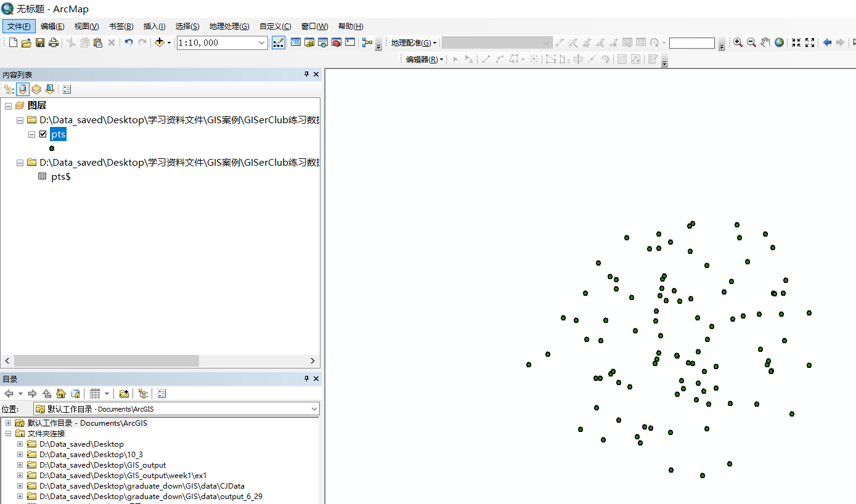Screen dimensions: 856x504
Task: Select the Zoom In tool
Action: point(738,43)
